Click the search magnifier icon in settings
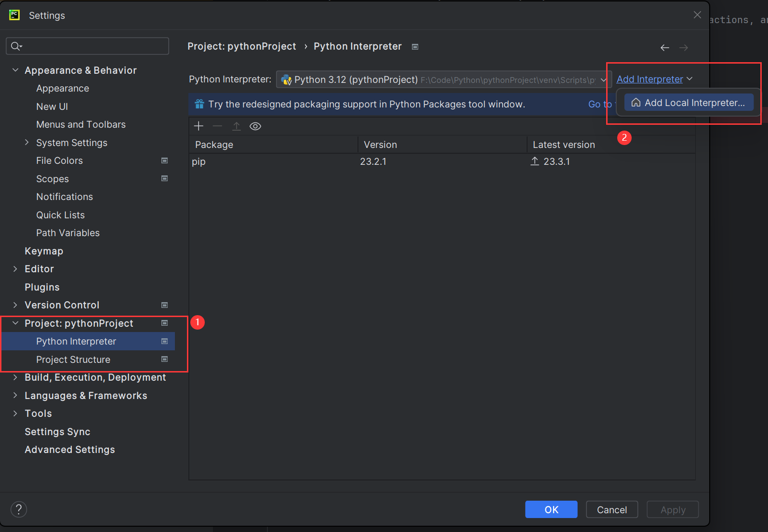 16,46
